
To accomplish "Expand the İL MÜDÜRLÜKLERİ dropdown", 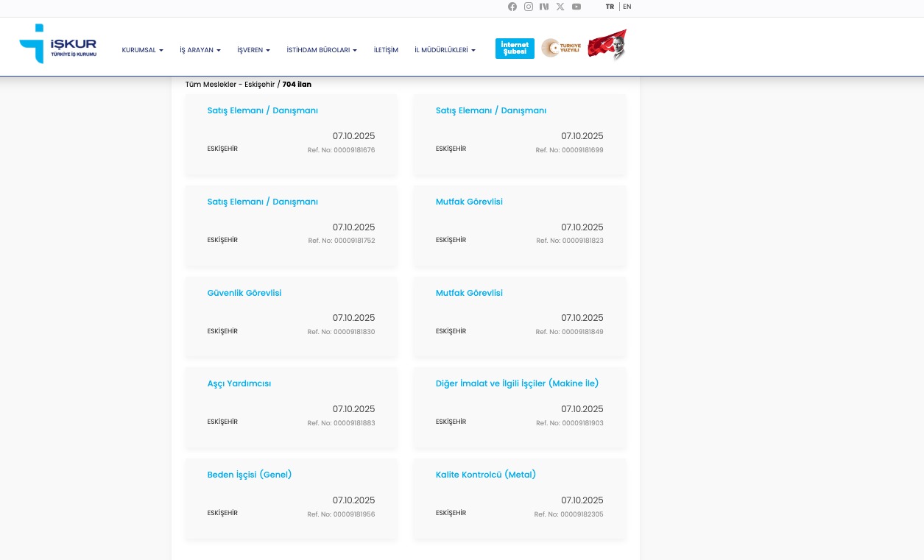I will 445,50.
